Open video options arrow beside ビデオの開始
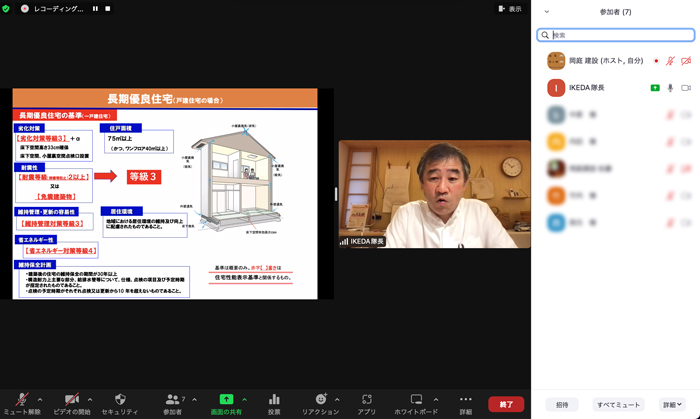Viewport: 700px width, 419px height. 90,400
